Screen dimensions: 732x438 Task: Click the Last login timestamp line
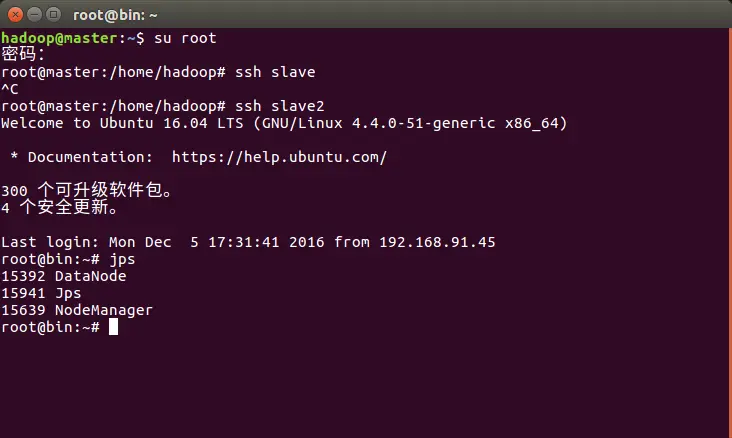point(248,242)
